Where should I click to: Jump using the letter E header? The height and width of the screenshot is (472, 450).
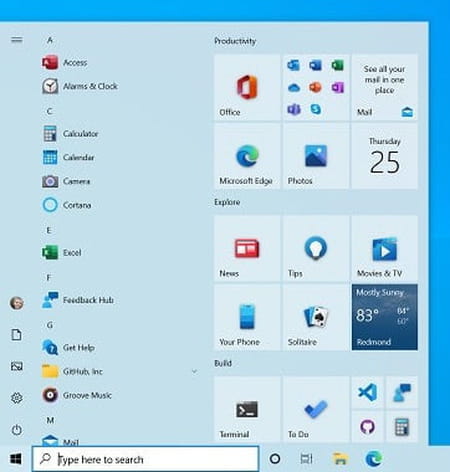(x=49, y=230)
